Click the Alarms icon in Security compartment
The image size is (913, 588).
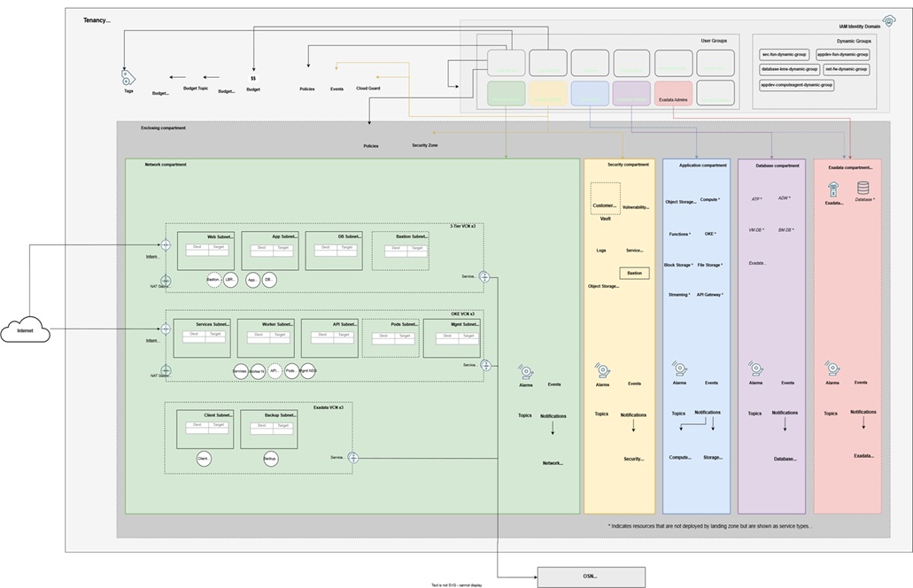[602, 370]
